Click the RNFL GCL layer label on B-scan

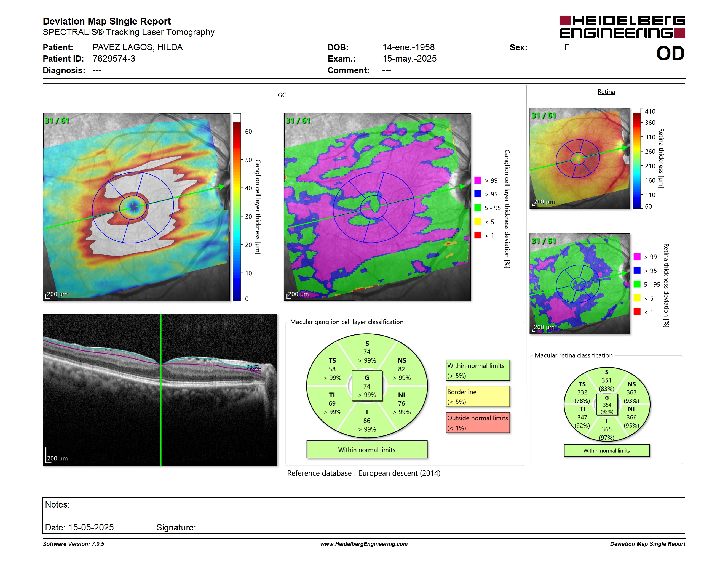254,368
